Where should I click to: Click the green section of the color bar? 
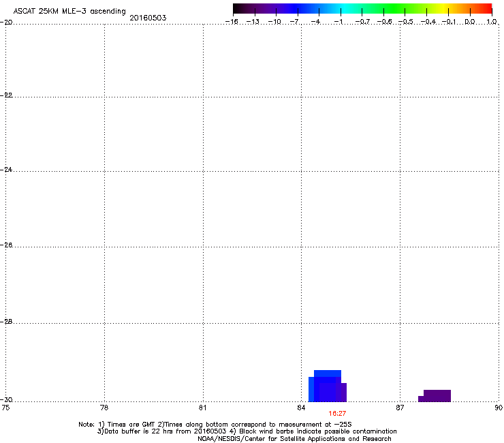pyautogui.click(x=394, y=9)
